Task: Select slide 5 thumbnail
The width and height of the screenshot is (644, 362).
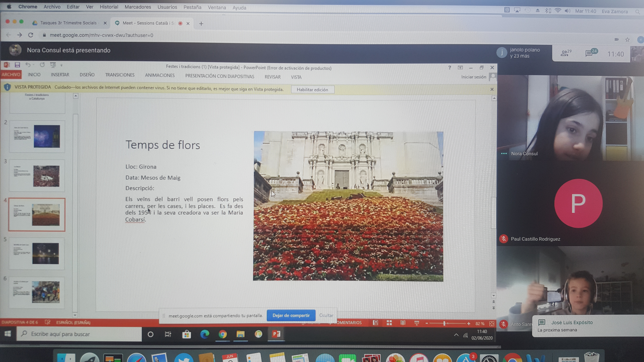Action: [37, 254]
